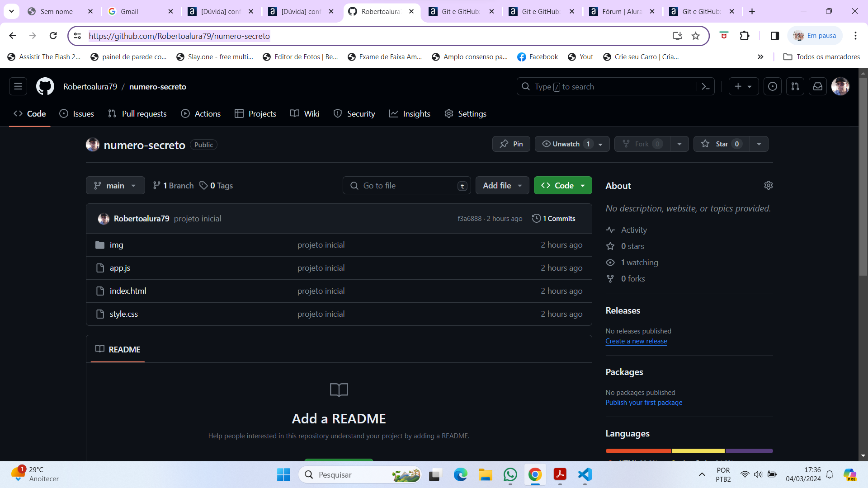
Task: Click the Insights chart icon
Action: point(393,114)
